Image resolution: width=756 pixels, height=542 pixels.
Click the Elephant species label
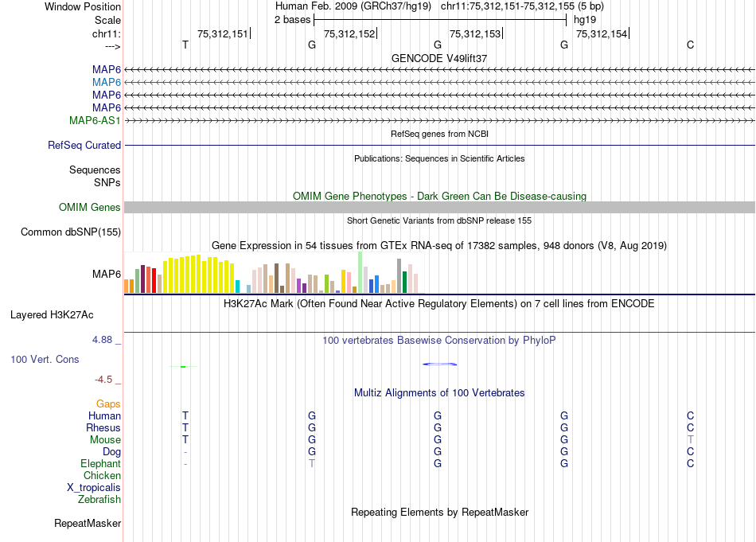(101, 463)
